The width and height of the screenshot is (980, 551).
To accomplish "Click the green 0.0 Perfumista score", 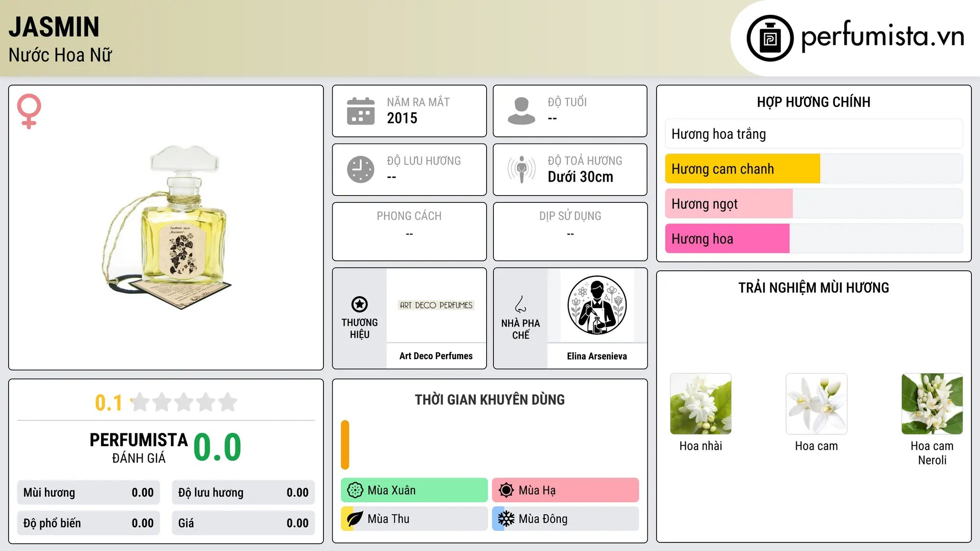I will point(217,448).
